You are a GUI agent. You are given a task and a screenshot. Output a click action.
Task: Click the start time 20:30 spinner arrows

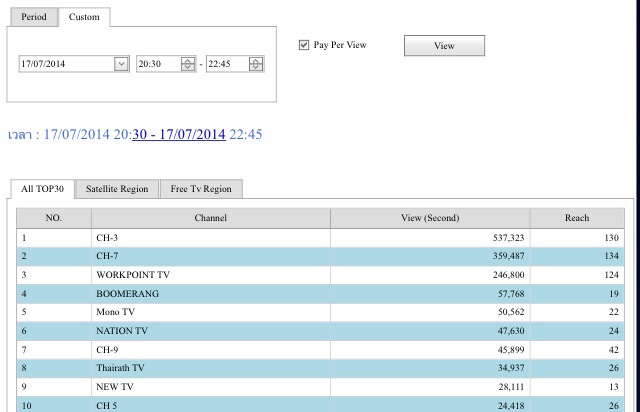188,64
